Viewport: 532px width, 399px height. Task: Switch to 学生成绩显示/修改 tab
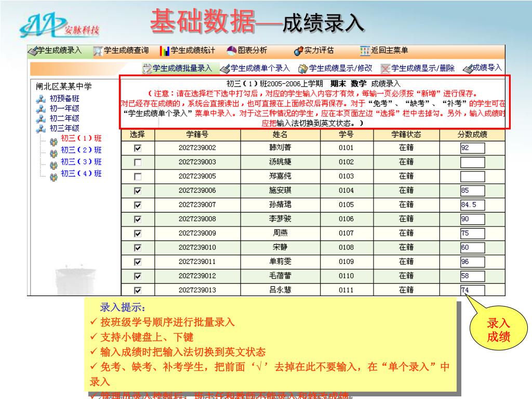click(341, 68)
